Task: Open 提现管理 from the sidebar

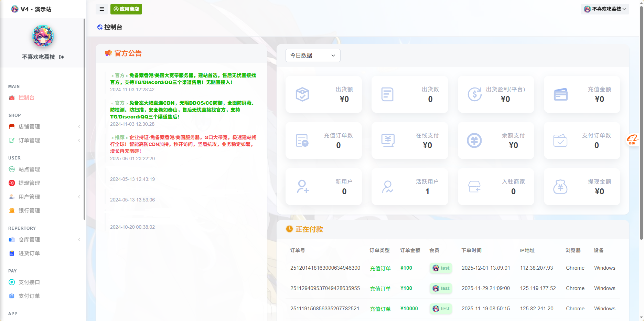Action: pos(29,183)
